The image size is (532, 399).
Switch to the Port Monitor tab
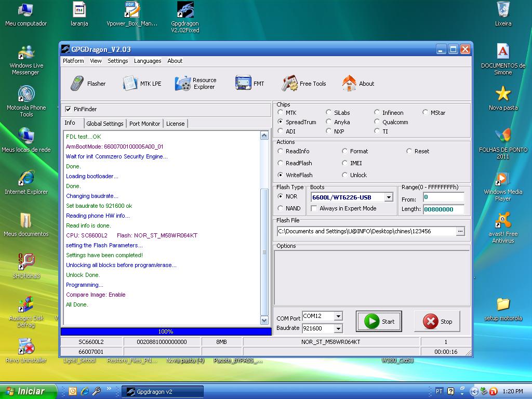point(144,124)
